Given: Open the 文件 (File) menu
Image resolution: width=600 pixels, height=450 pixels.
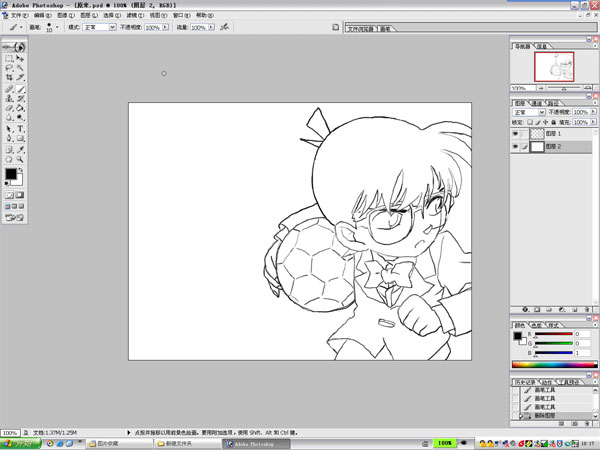Looking at the screenshot, I should (19, 15).
